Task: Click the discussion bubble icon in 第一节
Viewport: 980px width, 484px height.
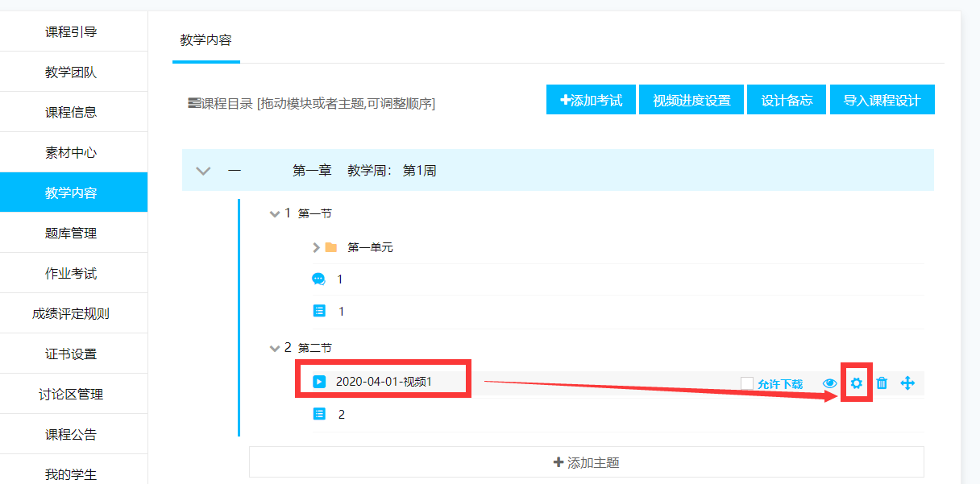Action: pyautogui.click(x=319, y=279)
